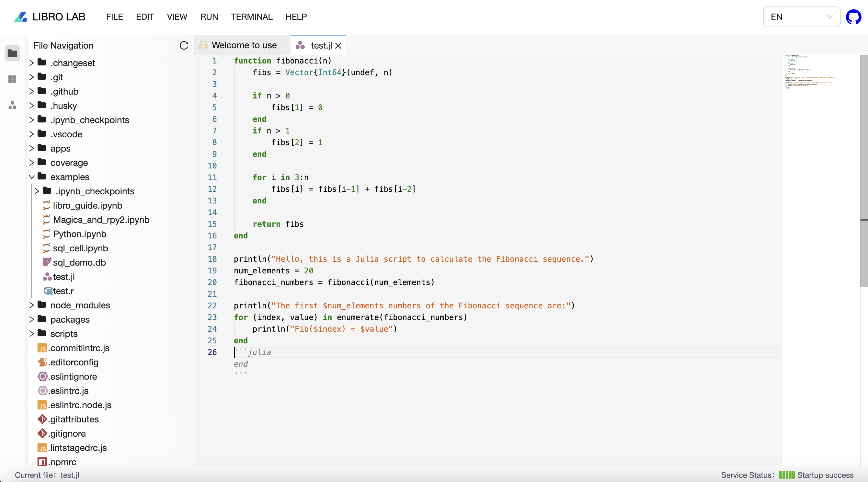The image size is (868, 482).
Task: Click the EN language dropdown
Action: tap(801, 17)
